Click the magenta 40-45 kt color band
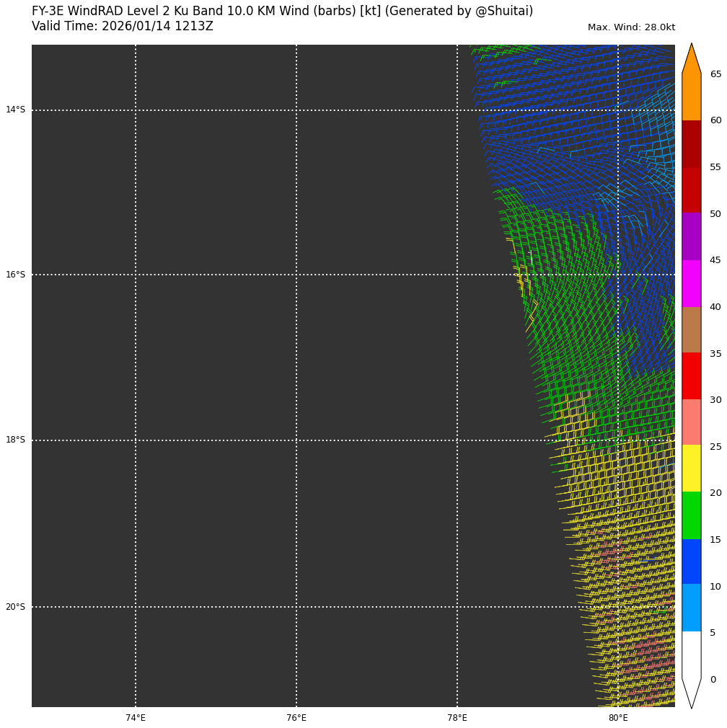 tap(691, 283)
